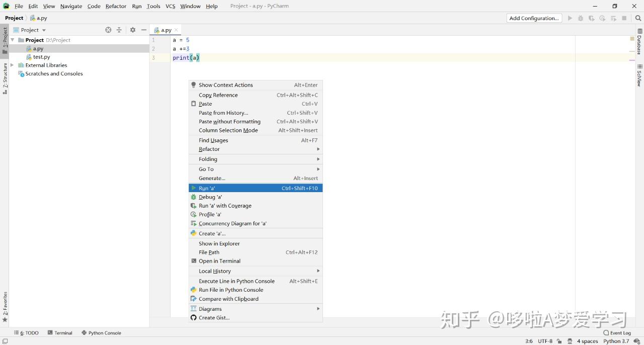The image size is (644, 345).
Task: Choose Profile 'a' menu entry
Action: click(x=256, y=214)
